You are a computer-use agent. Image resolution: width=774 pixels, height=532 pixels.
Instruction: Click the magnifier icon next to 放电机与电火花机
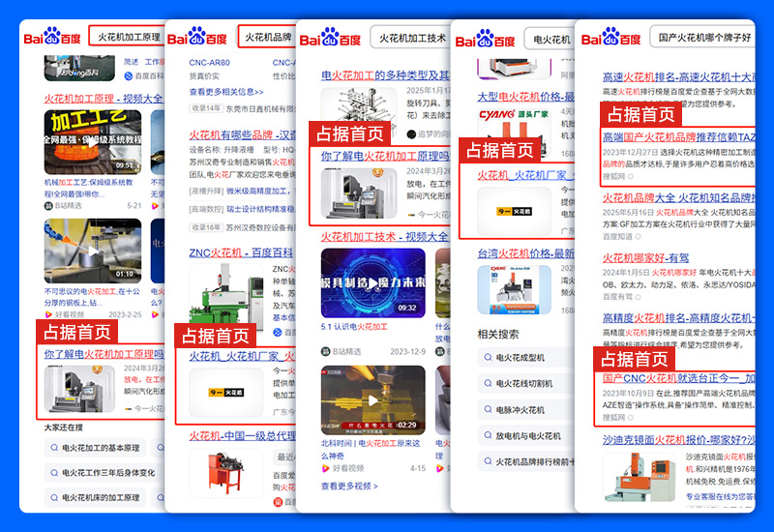tap(488, 435)
